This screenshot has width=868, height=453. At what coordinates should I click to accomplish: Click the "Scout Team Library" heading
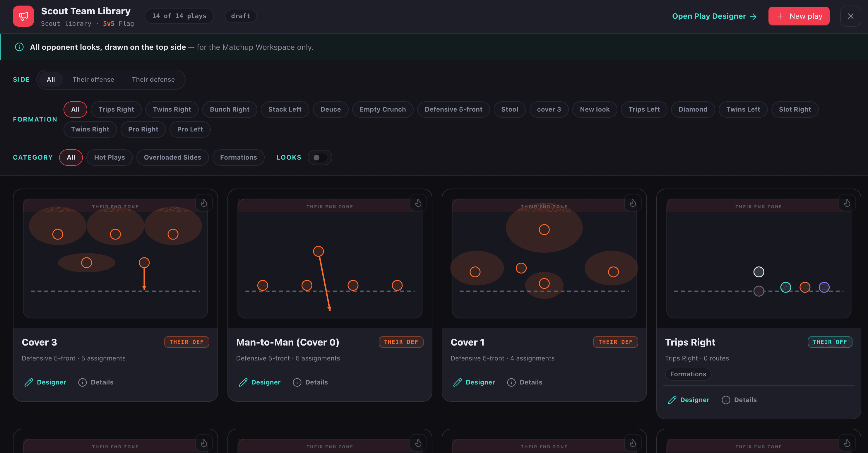(x=85, y=11)
